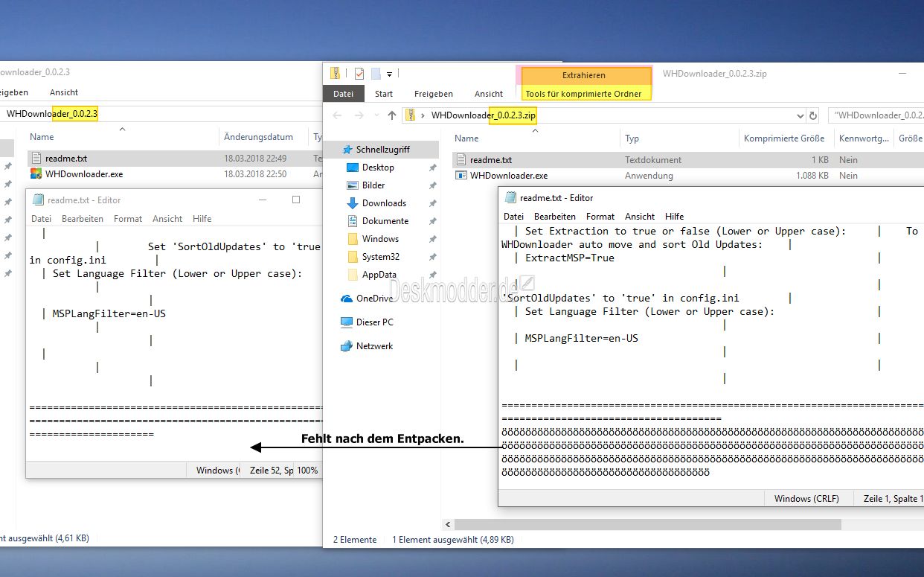Click the notepad icon of right readme.txt Editor

click(510, 197)
